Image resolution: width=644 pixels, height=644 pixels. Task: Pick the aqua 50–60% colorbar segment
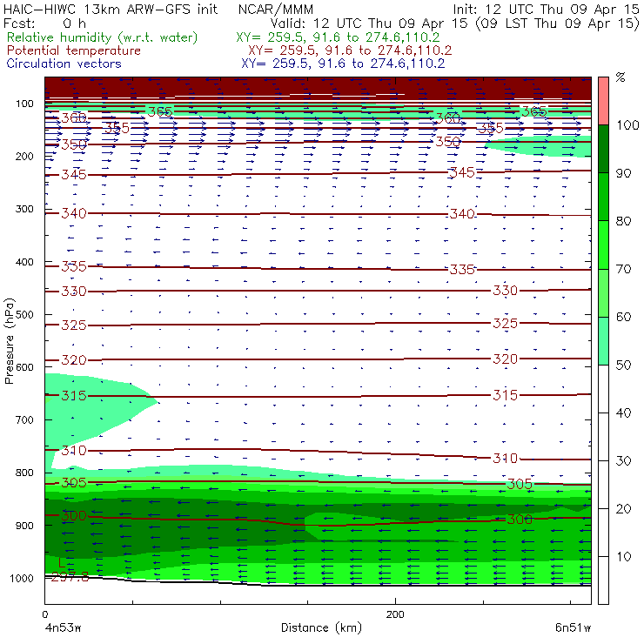[x=603, y=341]
